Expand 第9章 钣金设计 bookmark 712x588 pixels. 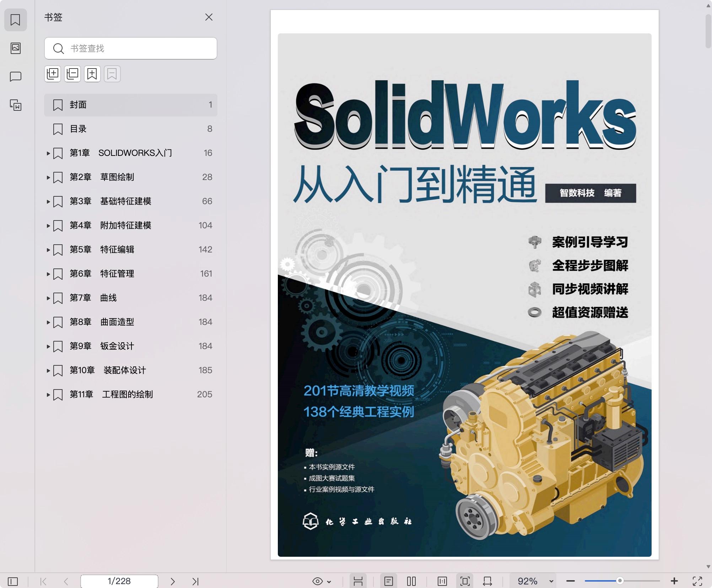tap(48, 347)
